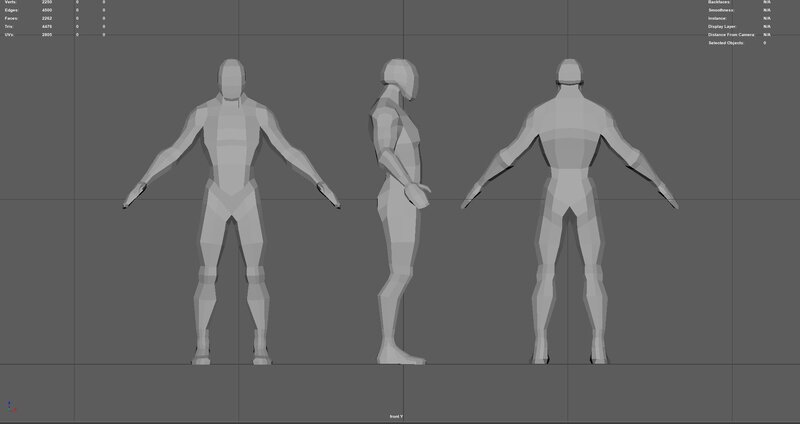Click the Instance HUD label
Image resolution: width=800 pixels, height=424 pixels.
point(719,19)
